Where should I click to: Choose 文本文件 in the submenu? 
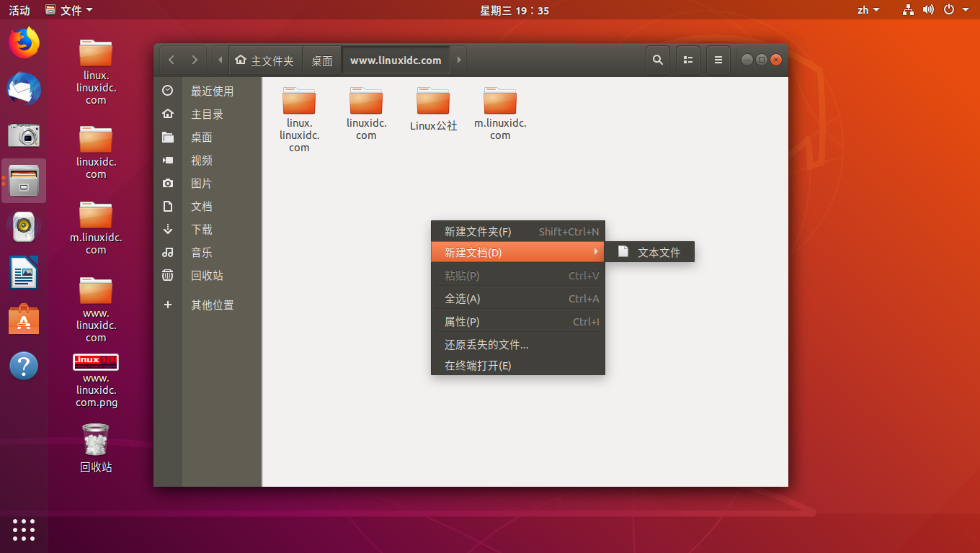click(x=649, y=252)
